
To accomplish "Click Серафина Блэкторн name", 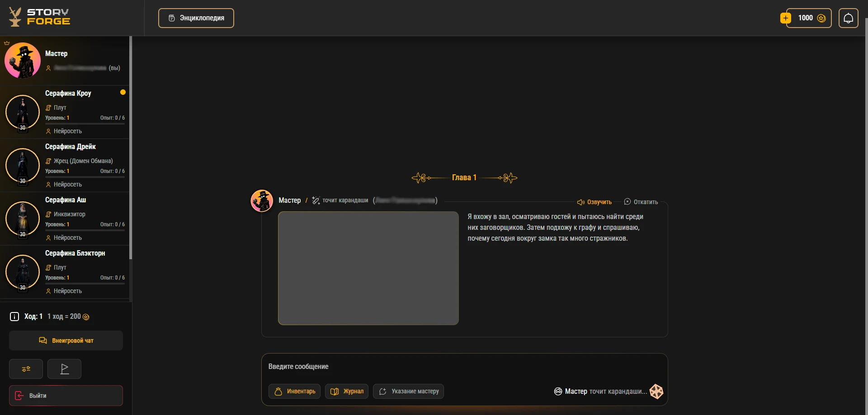I will click(75, 253).
